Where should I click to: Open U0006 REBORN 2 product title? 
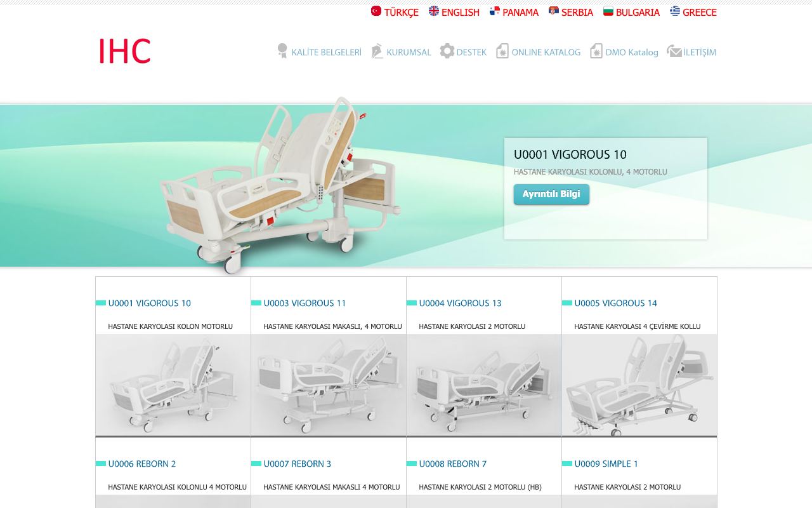[142, 464]
